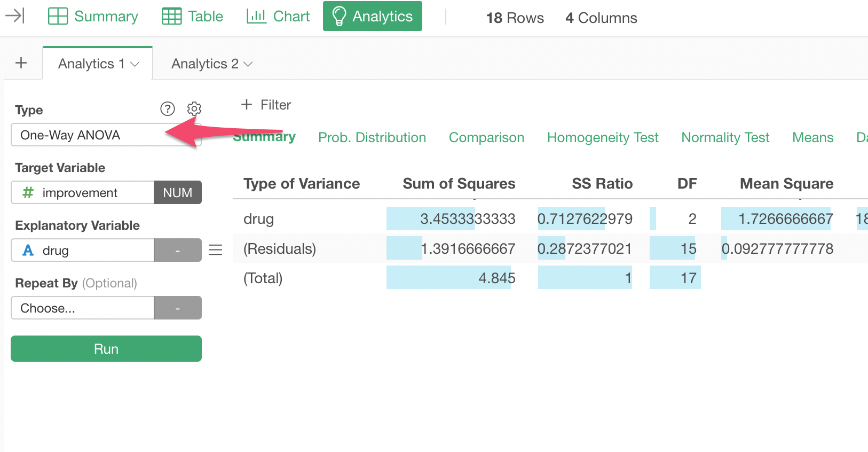This screenshot has height=452, width=868.
Task: Open the Repeat By Choose... dropdown
Action: (x=82, y=308)
